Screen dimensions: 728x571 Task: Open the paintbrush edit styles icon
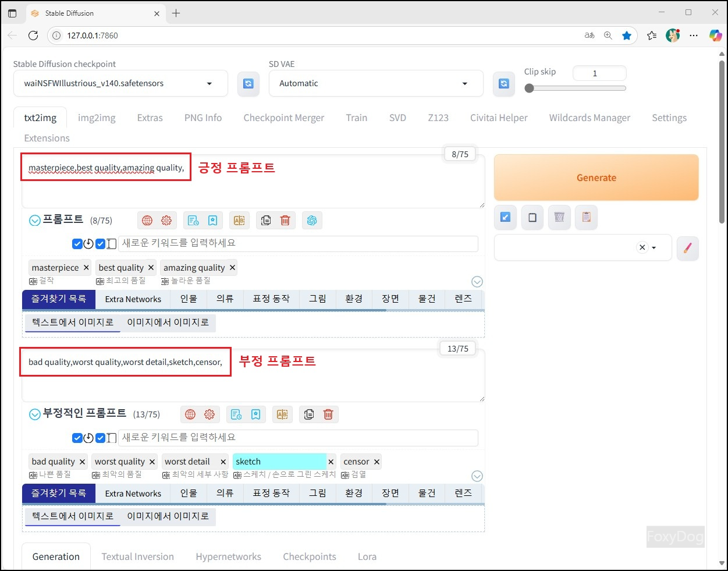688,248
